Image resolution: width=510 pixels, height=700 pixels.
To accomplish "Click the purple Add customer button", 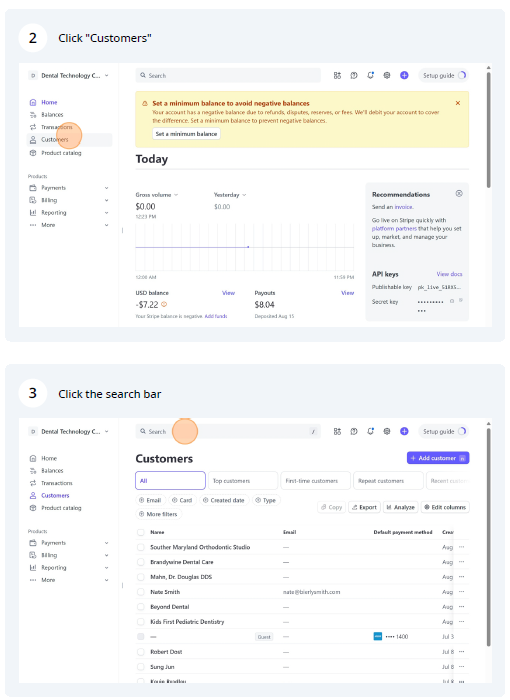I will pos(438,458).
